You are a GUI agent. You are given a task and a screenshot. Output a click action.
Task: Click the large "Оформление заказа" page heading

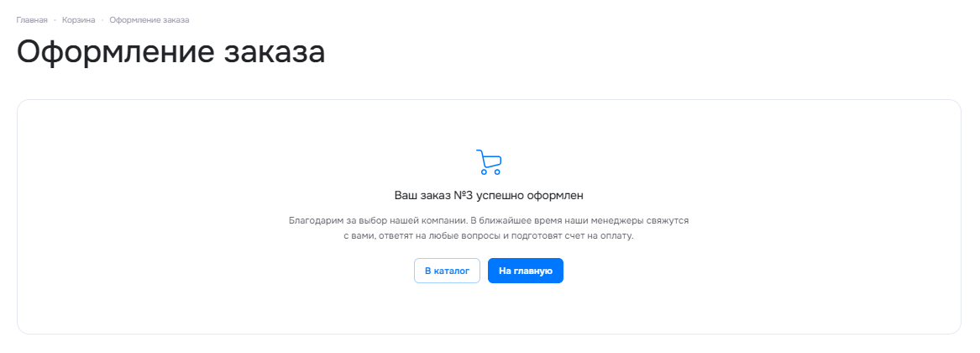(x=170, y=53)
